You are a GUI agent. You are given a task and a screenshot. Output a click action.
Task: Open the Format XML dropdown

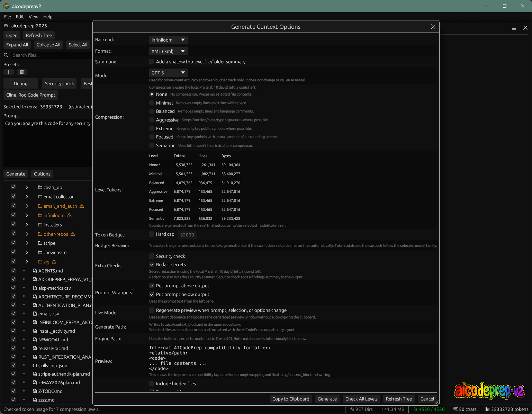click(169, 51)
